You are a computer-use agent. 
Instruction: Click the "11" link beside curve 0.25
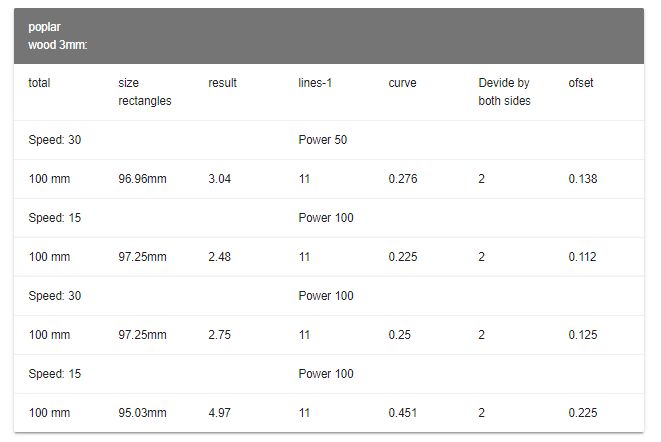coord(304,335)
